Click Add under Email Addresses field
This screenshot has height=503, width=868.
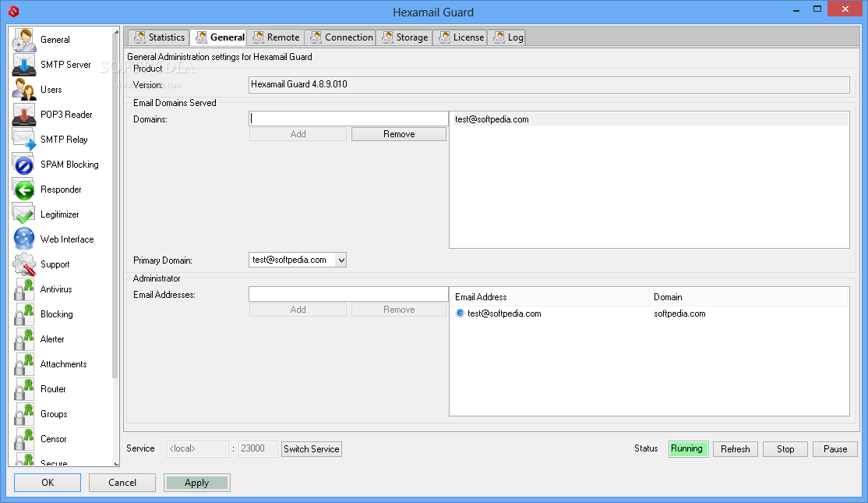298,310
